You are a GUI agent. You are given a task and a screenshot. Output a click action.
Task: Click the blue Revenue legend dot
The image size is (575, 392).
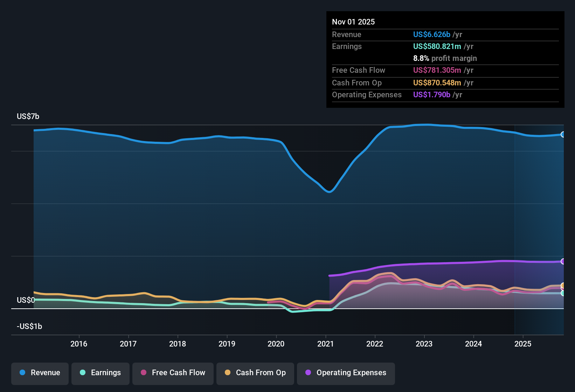pos(22,373)
